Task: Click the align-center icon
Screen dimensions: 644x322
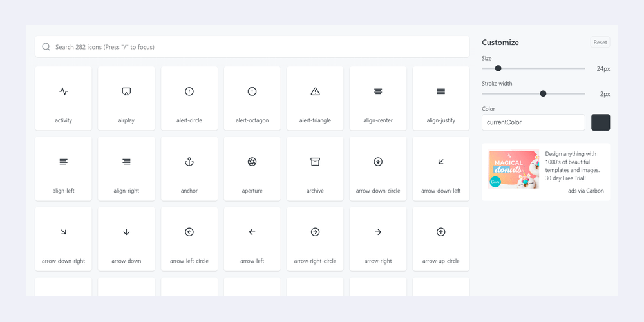Action: (x=378, y=98)
